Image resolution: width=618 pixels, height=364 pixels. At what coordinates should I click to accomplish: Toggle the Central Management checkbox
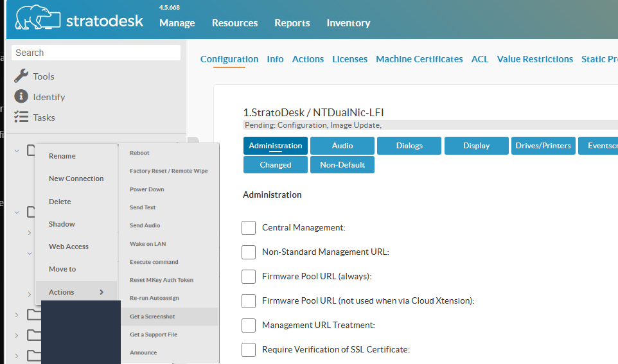(x=249, y=228)
